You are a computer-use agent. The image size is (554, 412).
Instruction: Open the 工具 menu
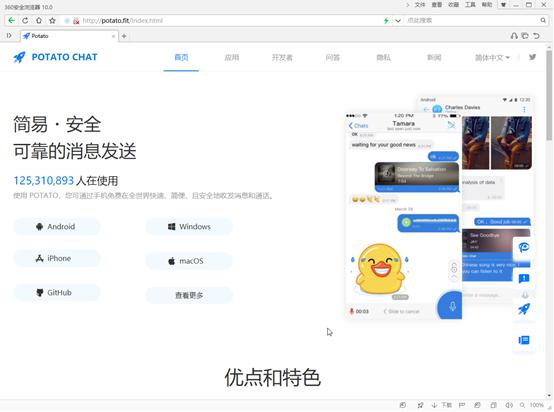click(x=470, y=5)
